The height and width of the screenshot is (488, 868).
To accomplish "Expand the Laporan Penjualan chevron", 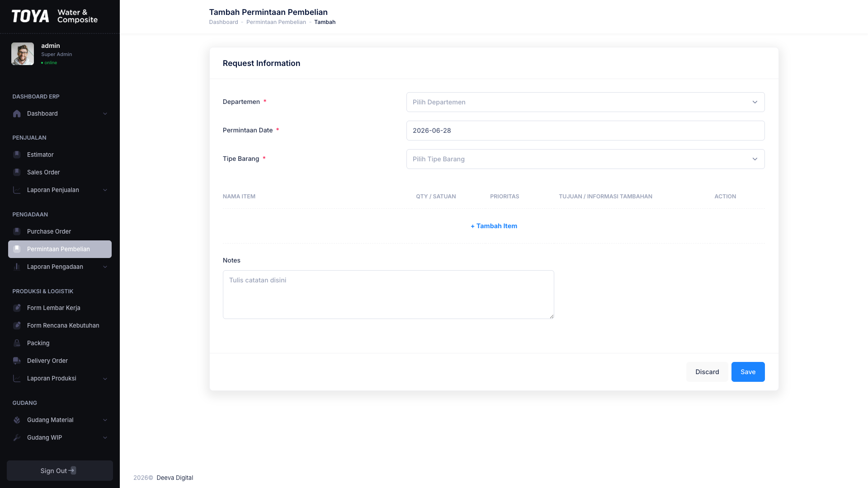I will (105, 190).
